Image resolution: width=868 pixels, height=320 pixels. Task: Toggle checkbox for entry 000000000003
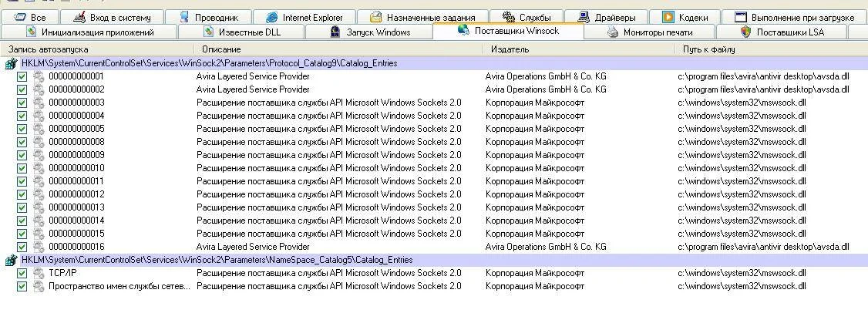pyautogui.click(x=22, y=103)
